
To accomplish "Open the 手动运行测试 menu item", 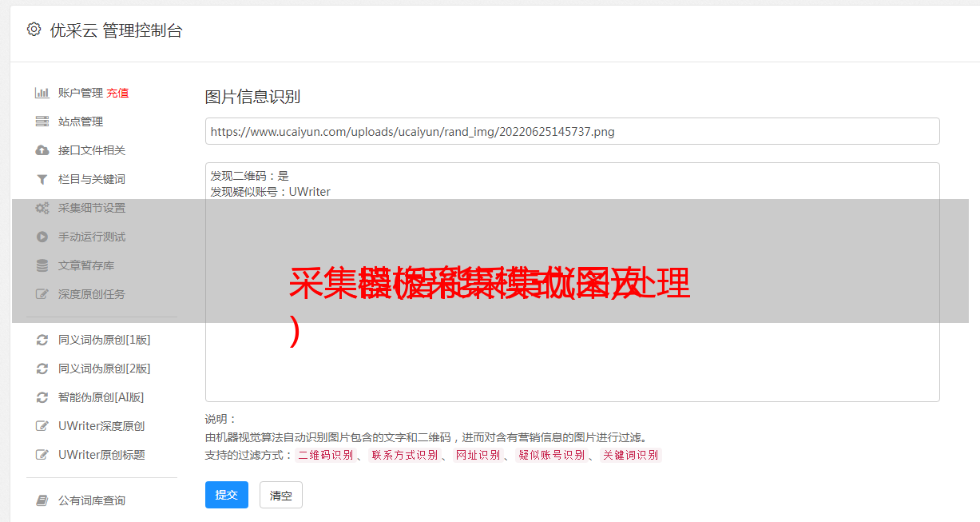I will coord(92,237).
